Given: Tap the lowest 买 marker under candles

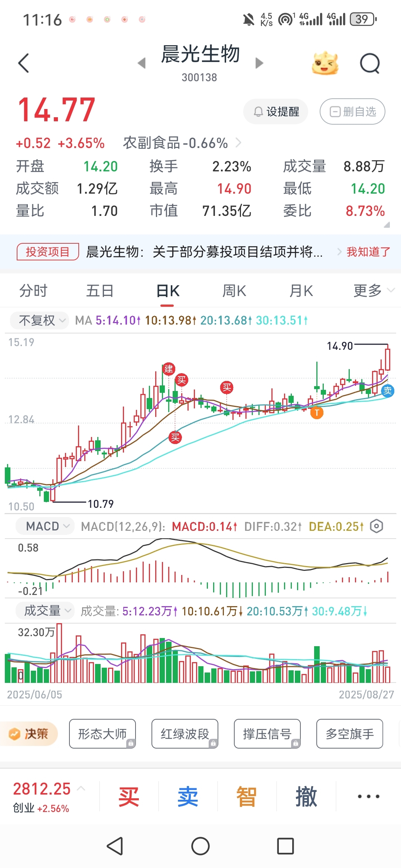Looking at the screenshot, I should (x=175, y=437).
